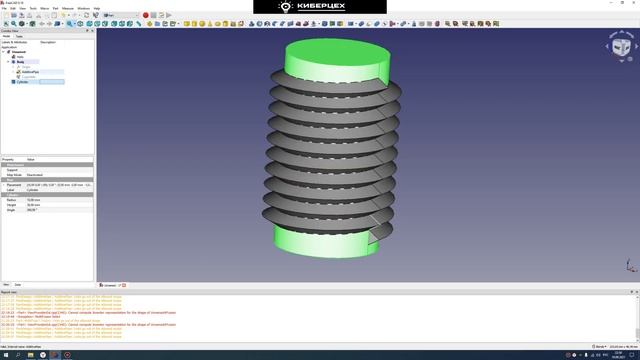
Task: Click the Open file icon
Action: 14,15
